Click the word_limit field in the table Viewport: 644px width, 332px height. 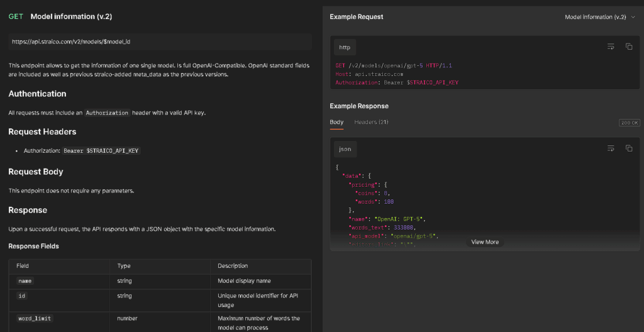click(x=35, y=318)
